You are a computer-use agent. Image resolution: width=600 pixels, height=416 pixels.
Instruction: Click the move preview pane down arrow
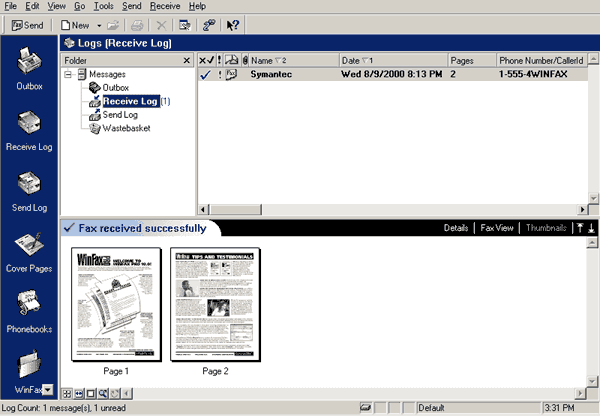coord(591,228)
